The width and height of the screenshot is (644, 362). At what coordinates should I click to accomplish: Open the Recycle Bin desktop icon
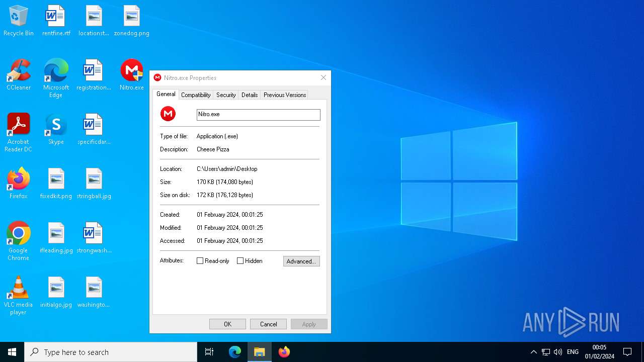click(19, 21)
